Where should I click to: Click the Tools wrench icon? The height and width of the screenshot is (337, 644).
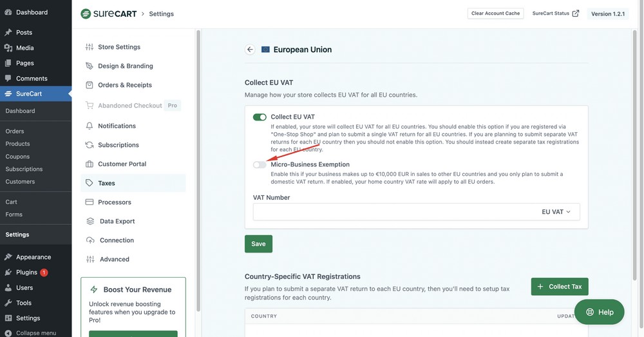(x=8, y=303)
